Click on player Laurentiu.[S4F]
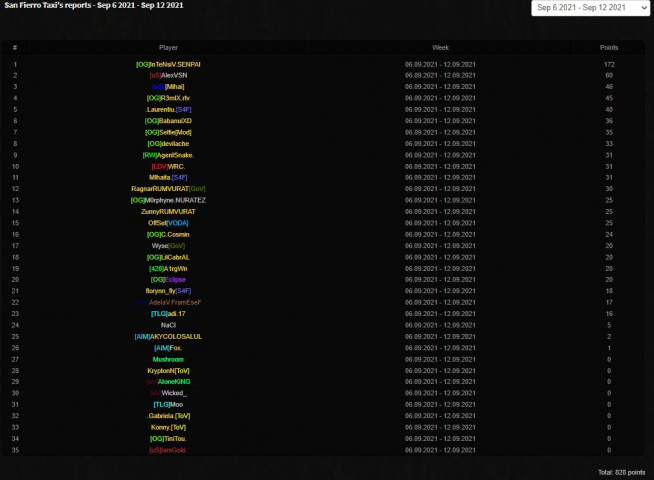This screenshot has height=480, width=654. coord(168,109)
